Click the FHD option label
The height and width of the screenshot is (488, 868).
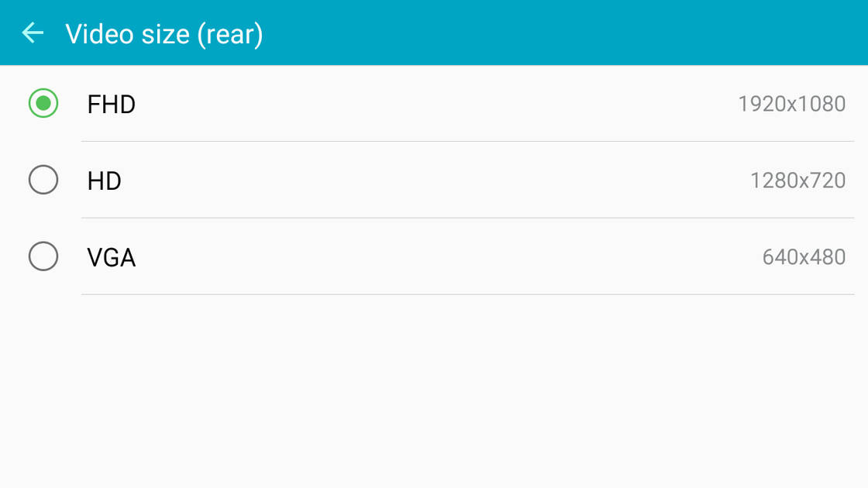click(x=112, y=104)
